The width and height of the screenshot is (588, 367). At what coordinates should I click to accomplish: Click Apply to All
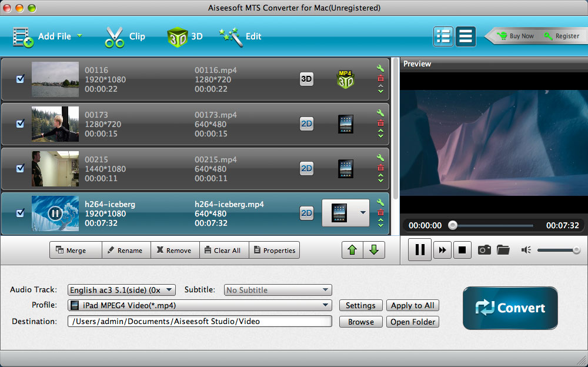413,305
